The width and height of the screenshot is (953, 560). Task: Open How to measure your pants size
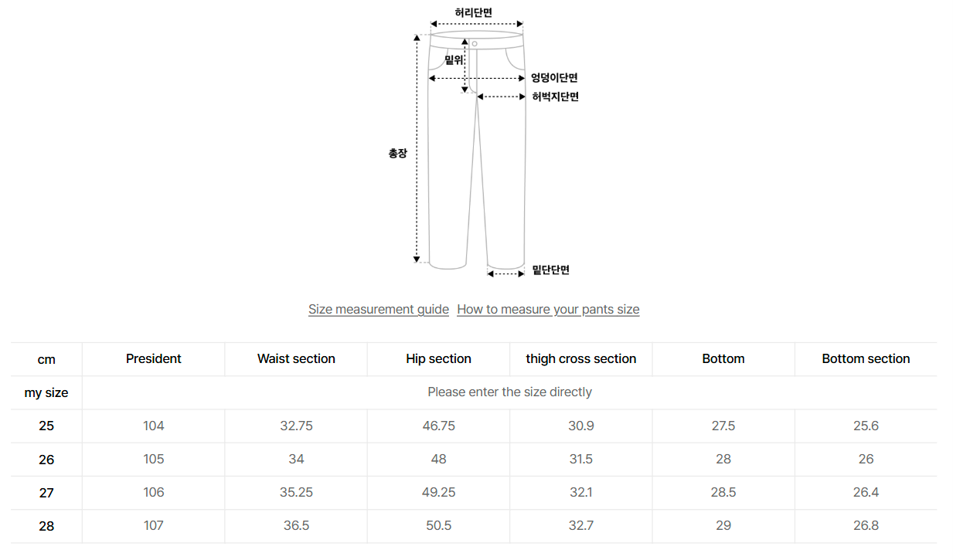click(548, 310)
